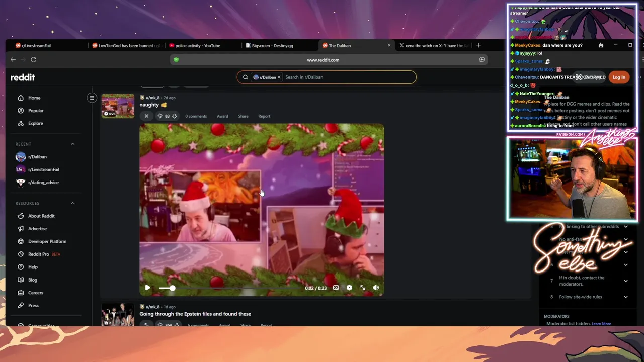Click the green shield icon in address bar
The height and width of the screenshot is (362, 644).
tap(176, 60)
